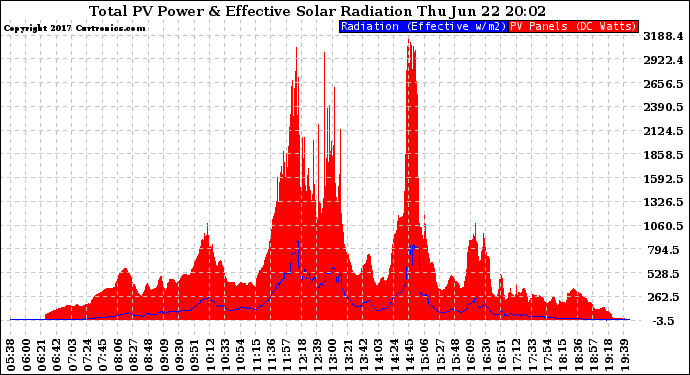Click the 11:57 time label
The image size is (690, 375).
(x=286, y=355)
